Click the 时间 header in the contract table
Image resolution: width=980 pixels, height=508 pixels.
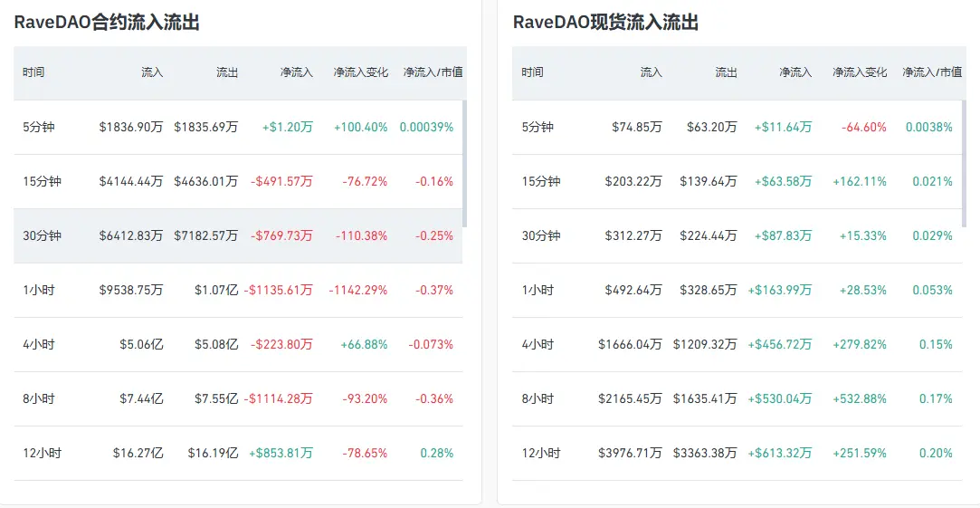click(33, 72)
